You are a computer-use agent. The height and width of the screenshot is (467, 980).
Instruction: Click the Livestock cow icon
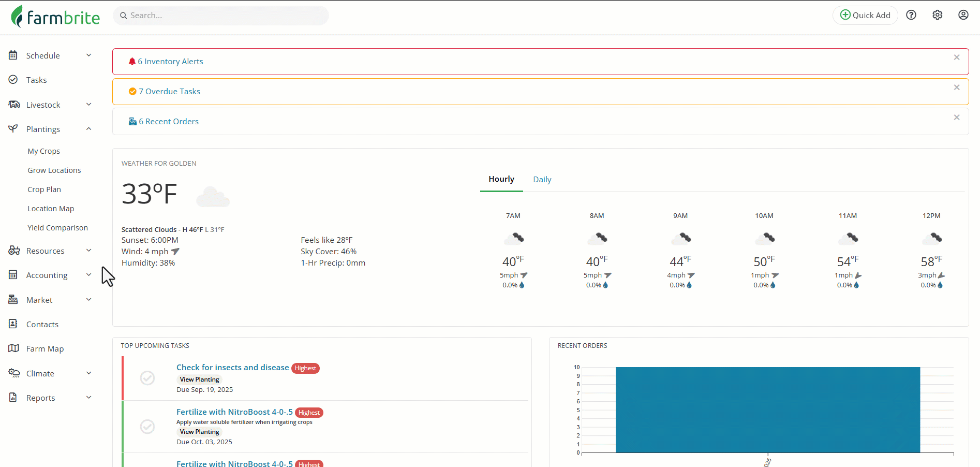[14, 104]
